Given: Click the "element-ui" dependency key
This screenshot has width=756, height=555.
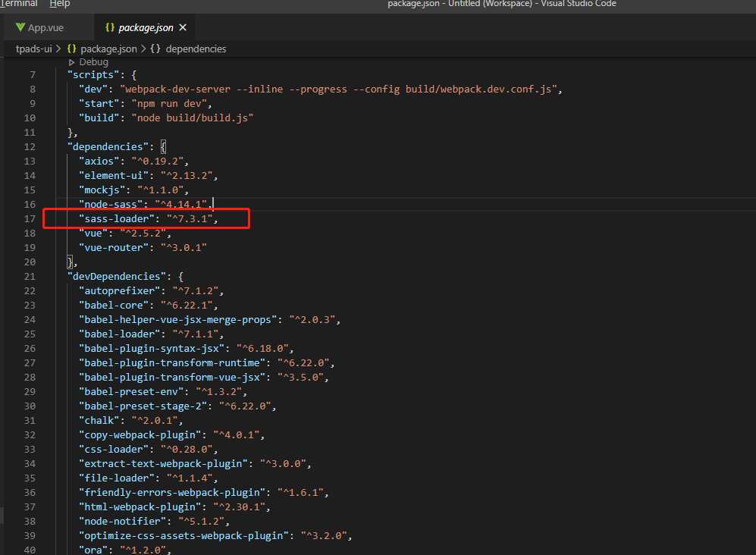Looking at the screenshot, I should (113, 175).
